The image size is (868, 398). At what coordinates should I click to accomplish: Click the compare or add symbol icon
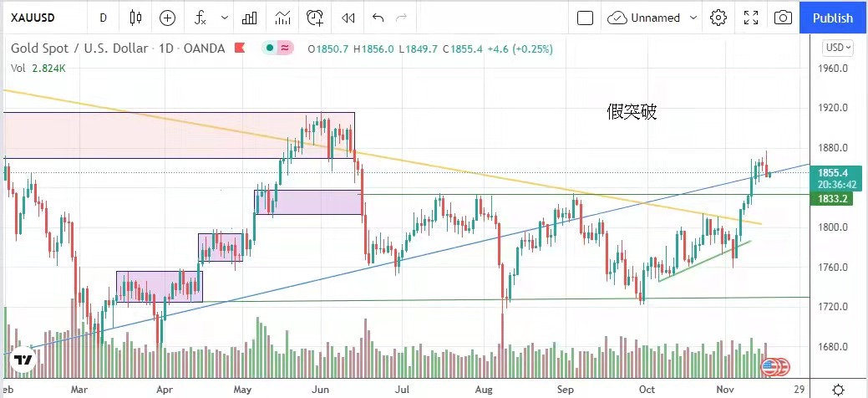168,18
